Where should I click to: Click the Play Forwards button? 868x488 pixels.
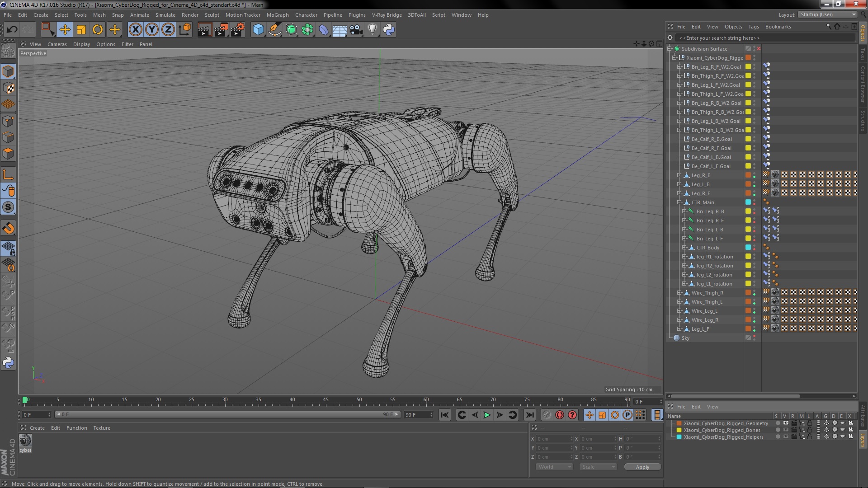(487, 415)
